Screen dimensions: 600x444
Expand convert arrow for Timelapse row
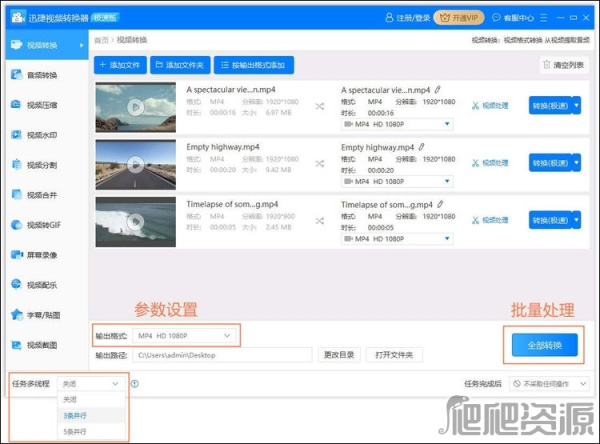[577, 220]
